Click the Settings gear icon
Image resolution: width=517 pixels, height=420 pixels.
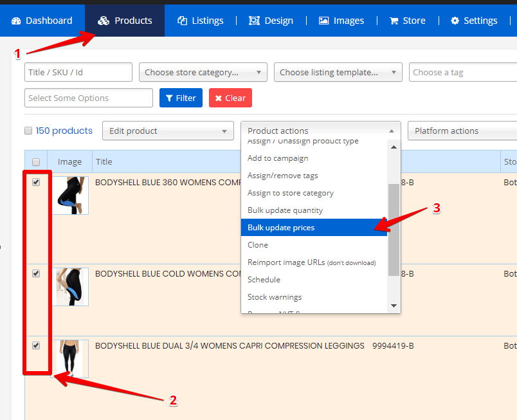(455, 21)
